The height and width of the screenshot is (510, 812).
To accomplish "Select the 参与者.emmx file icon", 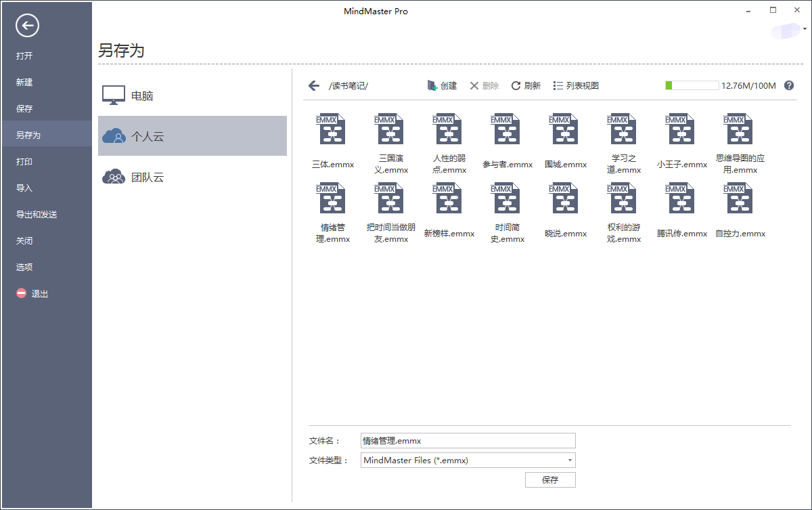I will 505,129.
